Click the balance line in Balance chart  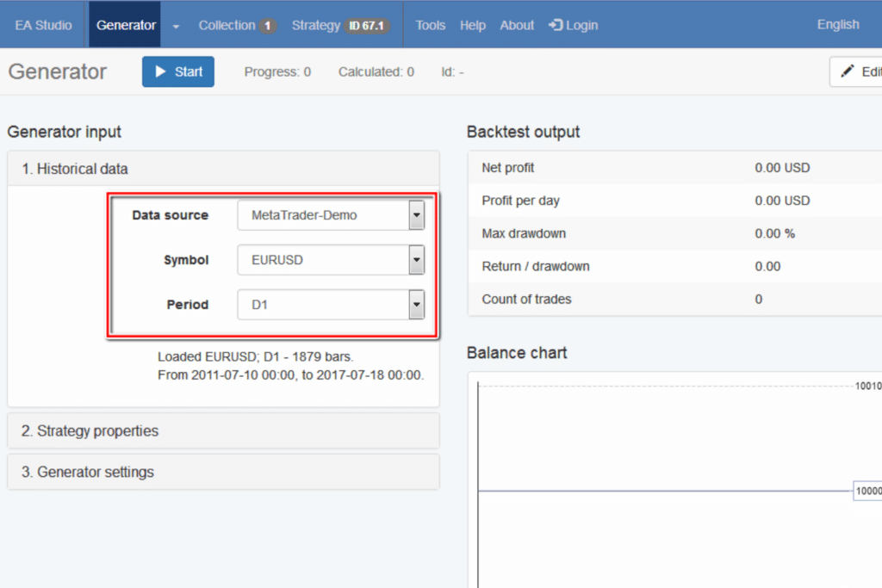[x=663, y=492]
